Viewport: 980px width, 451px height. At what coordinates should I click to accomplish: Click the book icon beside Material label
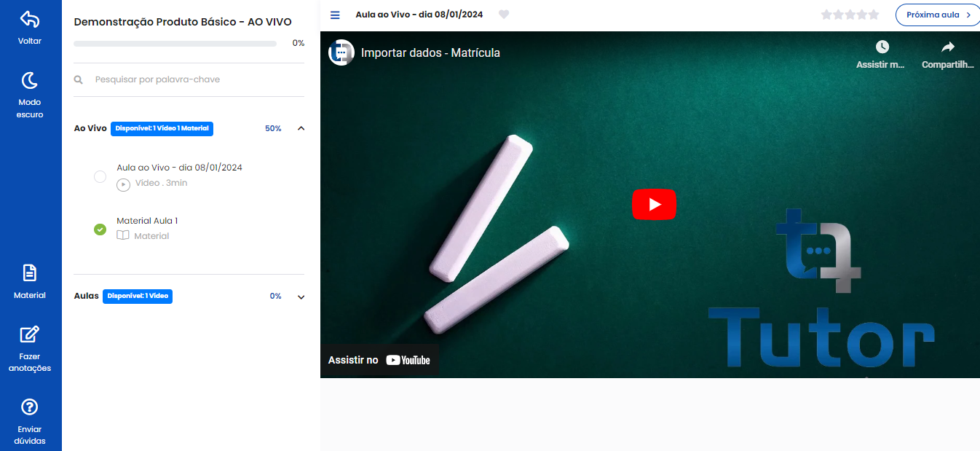tap(123, 236)
